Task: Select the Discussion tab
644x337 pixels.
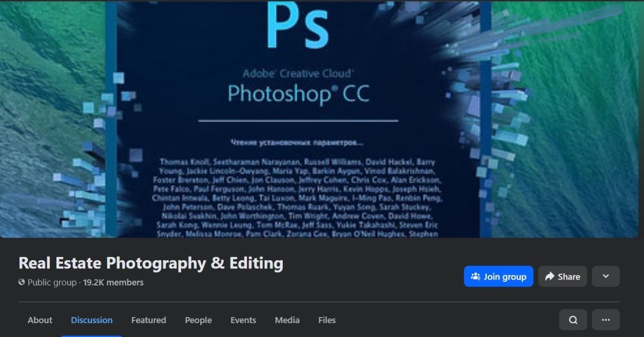Action: [x=92, y=320]
